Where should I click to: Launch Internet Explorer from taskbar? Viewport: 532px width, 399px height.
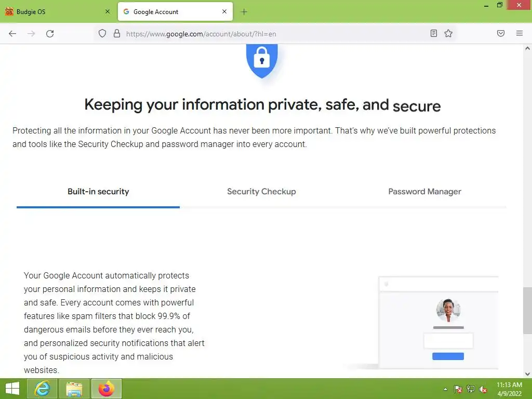(x=42, y=389)
